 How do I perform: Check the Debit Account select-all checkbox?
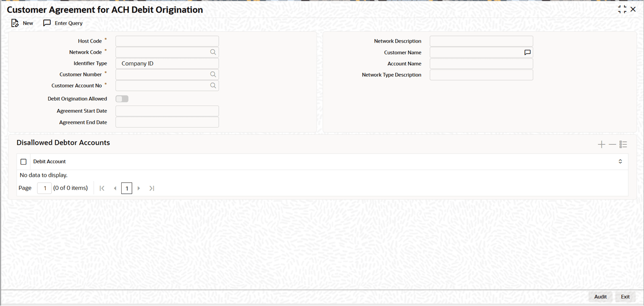point(24,162)
